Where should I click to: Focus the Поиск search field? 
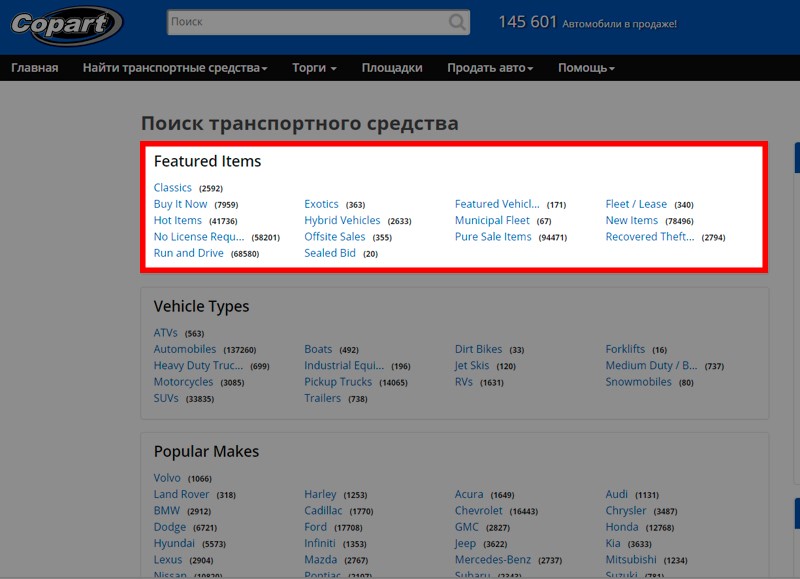click(x=318, y=22)
